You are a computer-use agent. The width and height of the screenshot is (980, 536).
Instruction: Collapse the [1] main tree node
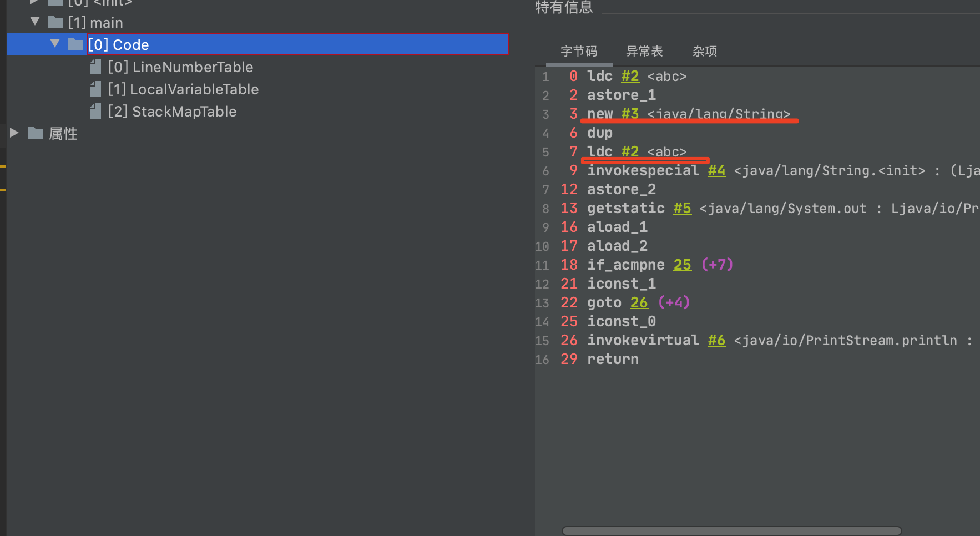[x=35, y=22]
